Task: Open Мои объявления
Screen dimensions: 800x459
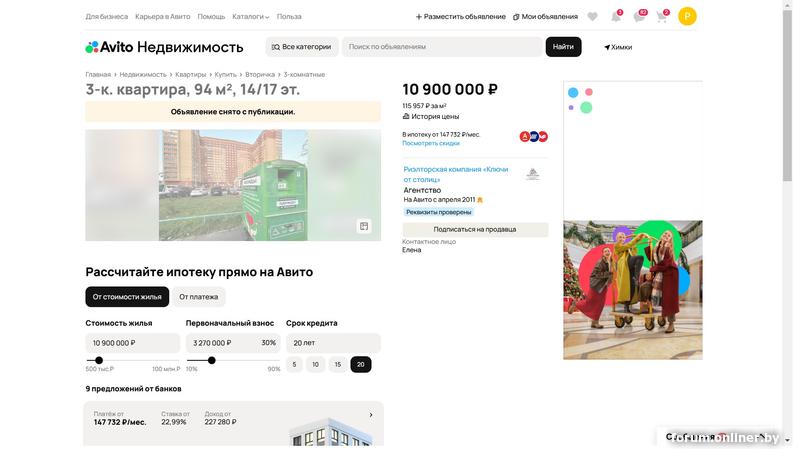Action: click(545, 16)
